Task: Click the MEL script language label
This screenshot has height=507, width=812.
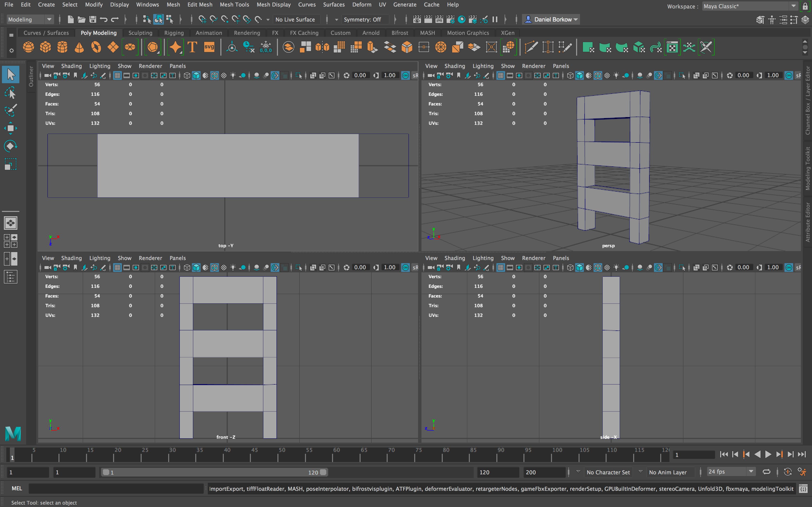Action: pos(17,489)
